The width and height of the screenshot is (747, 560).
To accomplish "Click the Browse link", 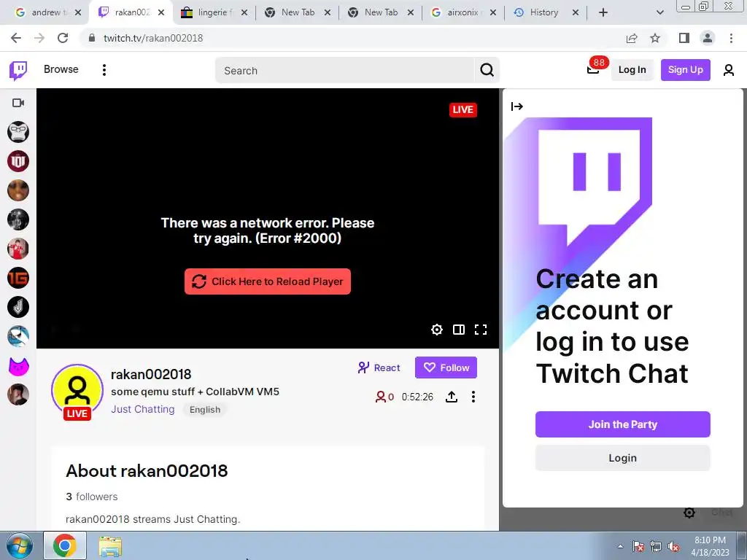I will pos(61,69).
